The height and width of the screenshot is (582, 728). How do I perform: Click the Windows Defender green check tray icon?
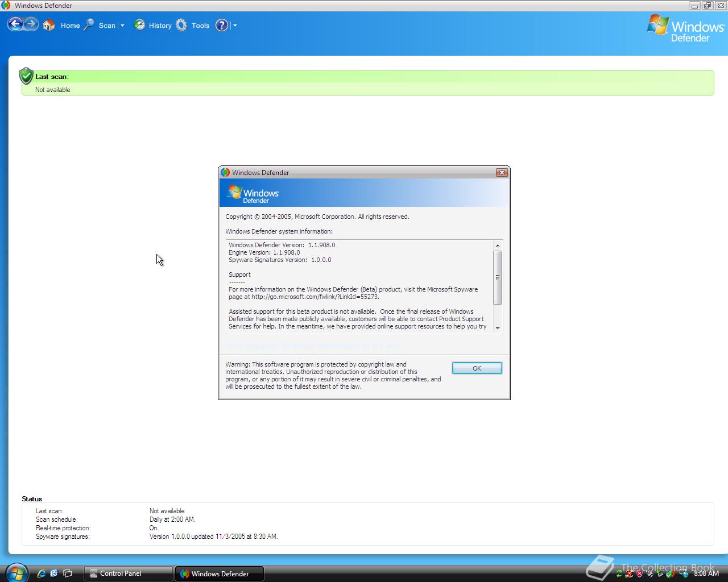coord(671,573)
